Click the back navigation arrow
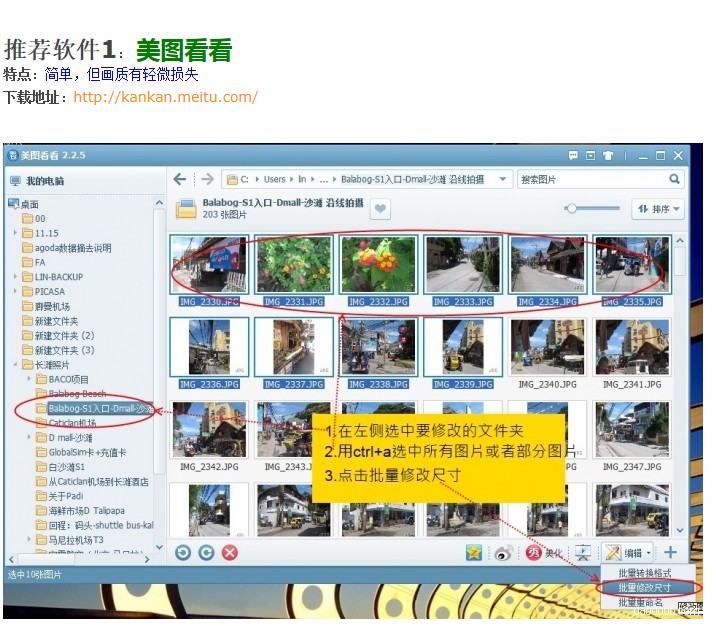 pyautogui.click(x=180, y=179)
